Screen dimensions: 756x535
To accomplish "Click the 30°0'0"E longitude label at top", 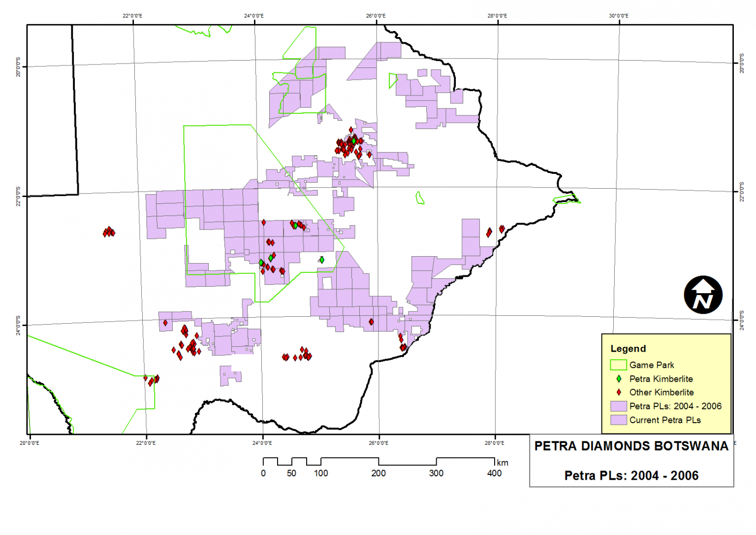I will [x=619, y=16].
